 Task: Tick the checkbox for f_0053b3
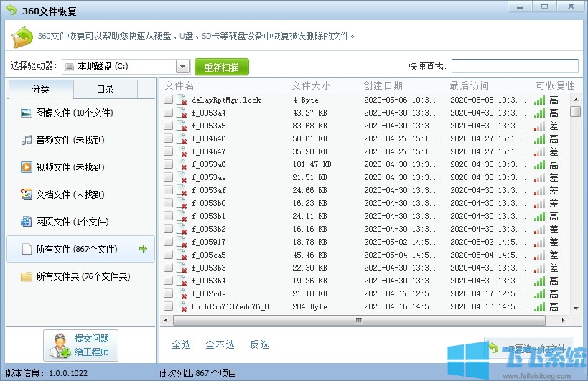pyautogui.click(x=169, y=267)
